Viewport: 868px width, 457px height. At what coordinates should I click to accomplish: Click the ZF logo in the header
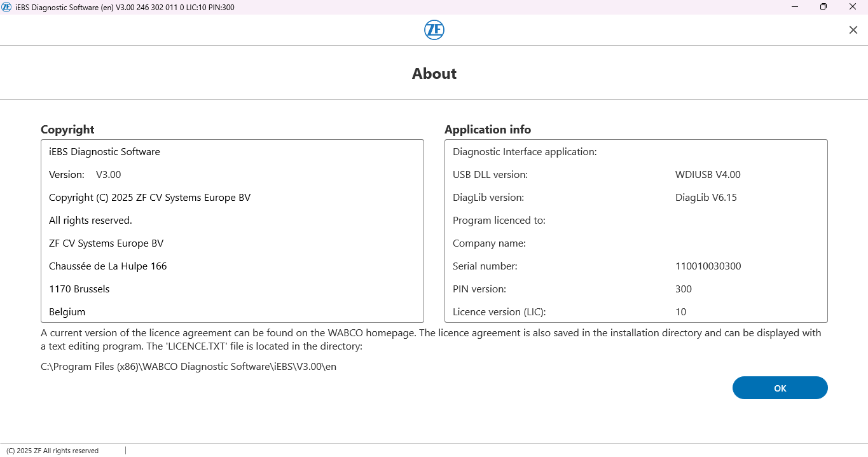click(x=434, y=30)
